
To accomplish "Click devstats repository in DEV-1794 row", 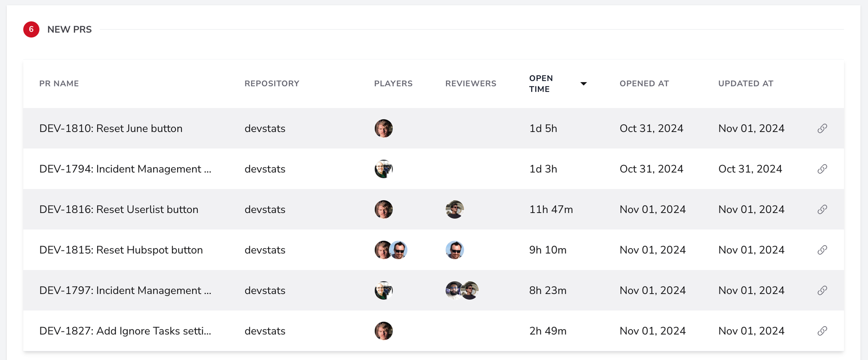I will point(265,169).
